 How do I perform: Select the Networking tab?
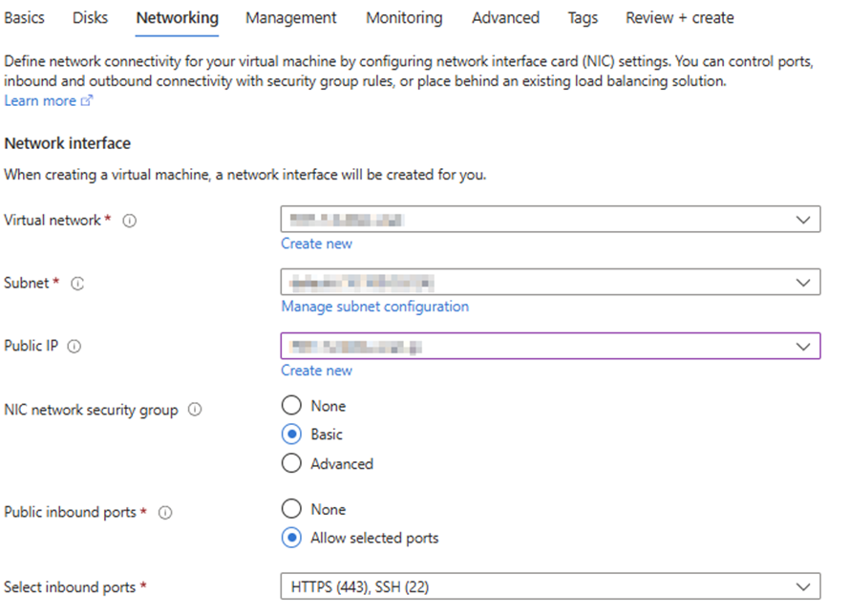click(x=178, y=18)
